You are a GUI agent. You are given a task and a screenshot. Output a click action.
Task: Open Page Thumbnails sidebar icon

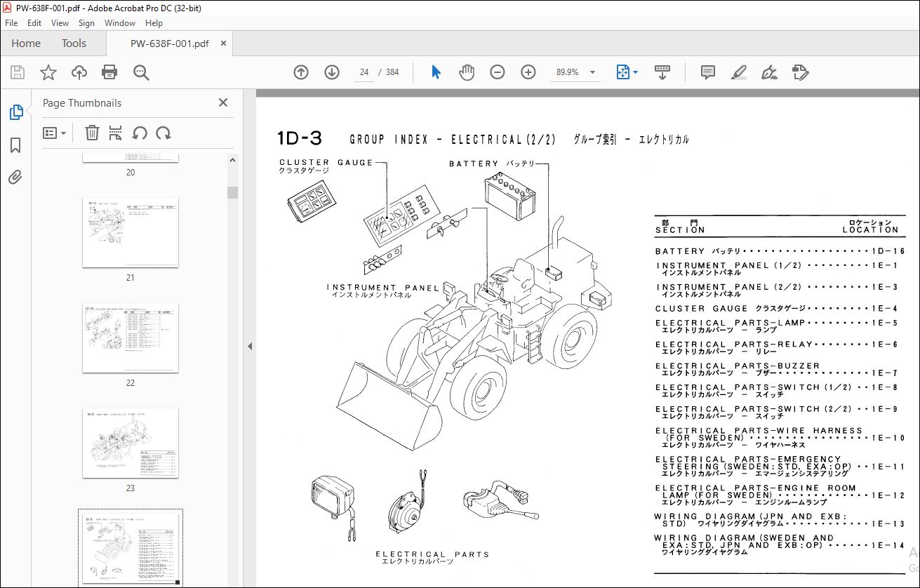click(x=15, y=112)
